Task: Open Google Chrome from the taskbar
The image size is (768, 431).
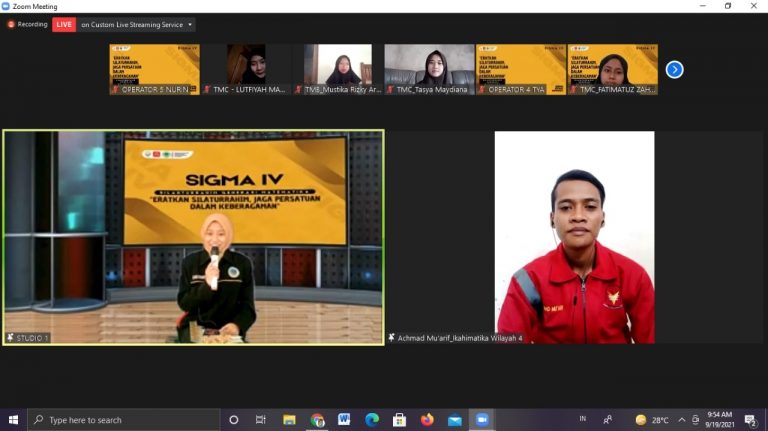Action: pos(317,420)
